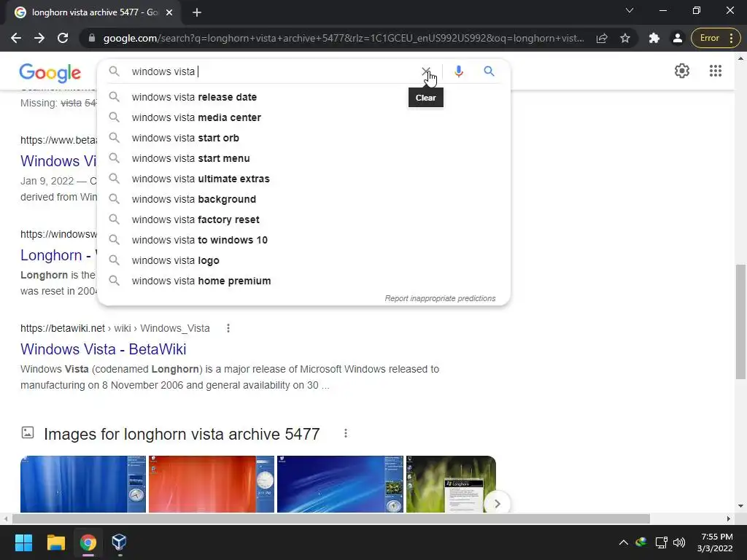Bookmark this tab with star icon
The height and width of the screenshot is (560, 747).
[625, 38]
